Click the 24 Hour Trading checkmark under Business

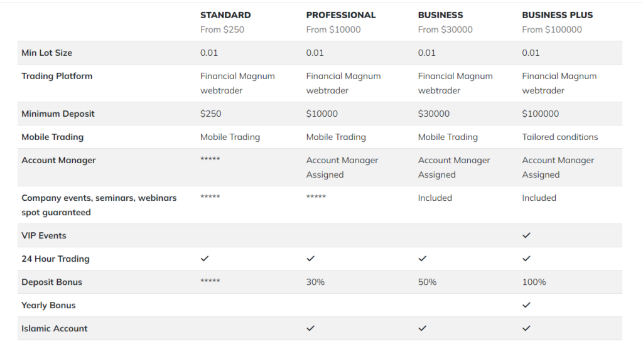pyautogui.click(x=422, y=259)
